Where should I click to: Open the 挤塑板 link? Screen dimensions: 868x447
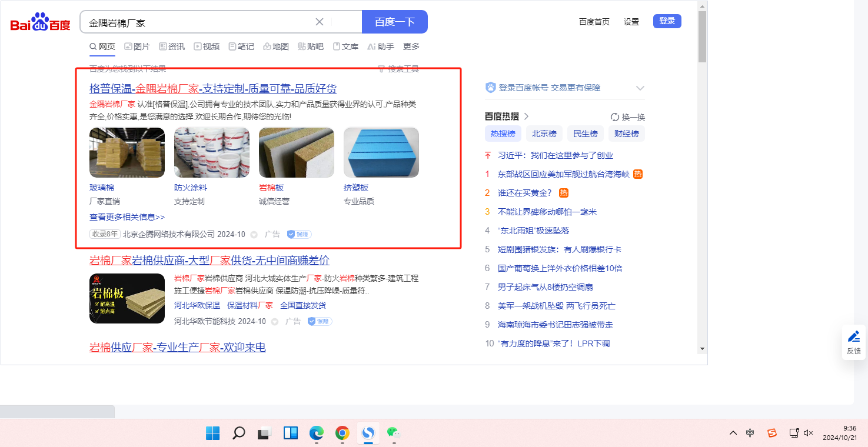click(x=356, y=188)
